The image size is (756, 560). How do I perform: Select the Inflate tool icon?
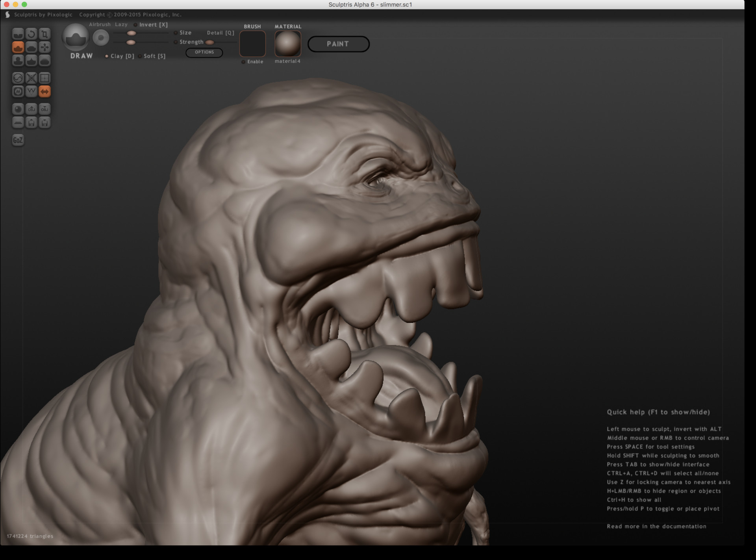(x=18, y=61)
